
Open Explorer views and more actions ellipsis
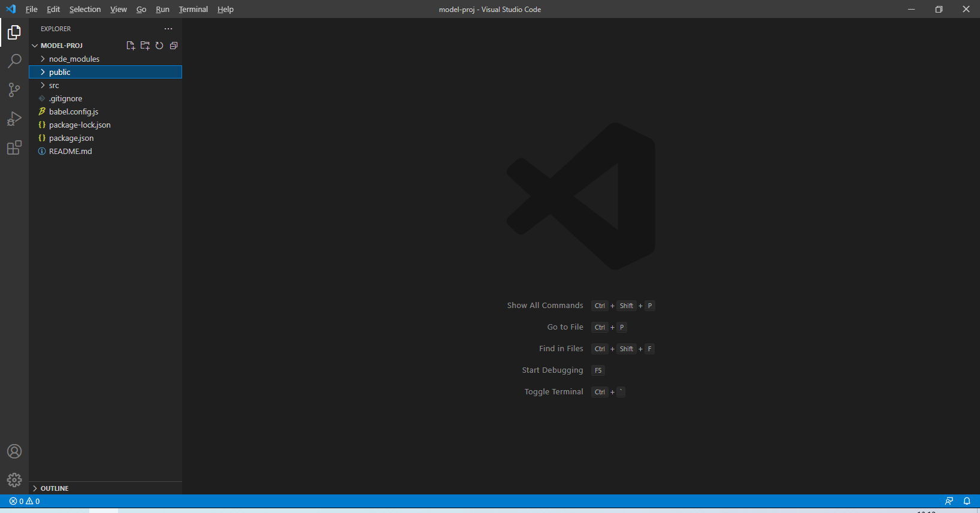tap(168, 29)
